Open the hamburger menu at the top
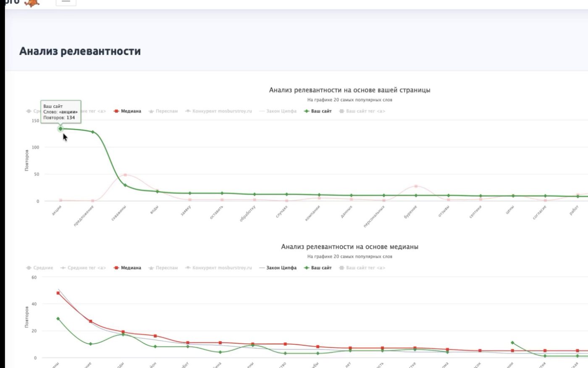Screen dimensions: 588x368 click(66, 1)
